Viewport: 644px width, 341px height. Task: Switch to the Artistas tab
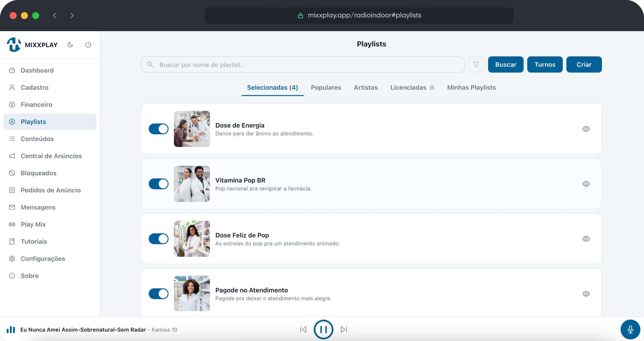366,88
